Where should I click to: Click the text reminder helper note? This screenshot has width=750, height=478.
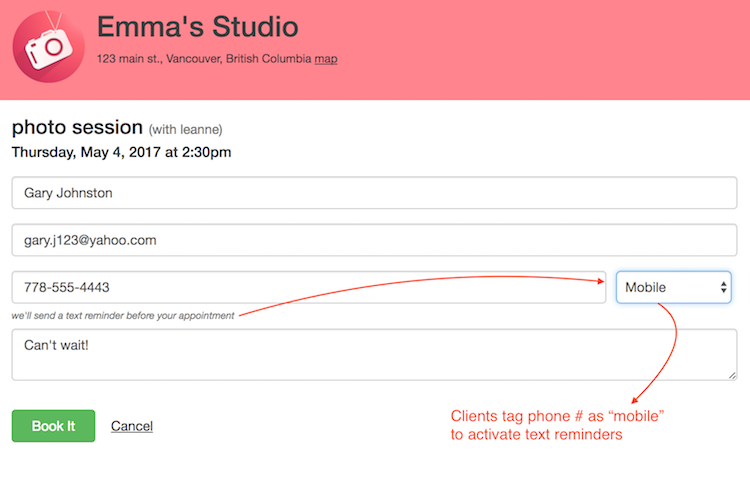[123, 316]
